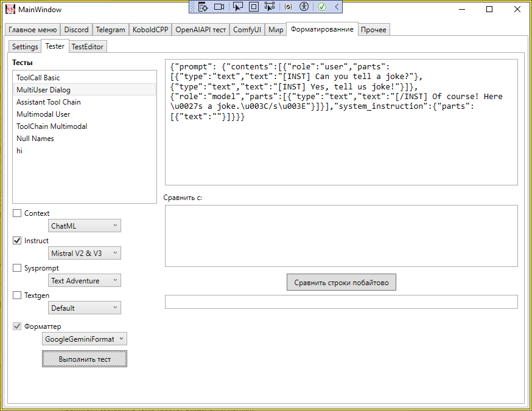Go to the Telegram tab
The height and width of the screenshot is (411, 532).
[111, 30]
